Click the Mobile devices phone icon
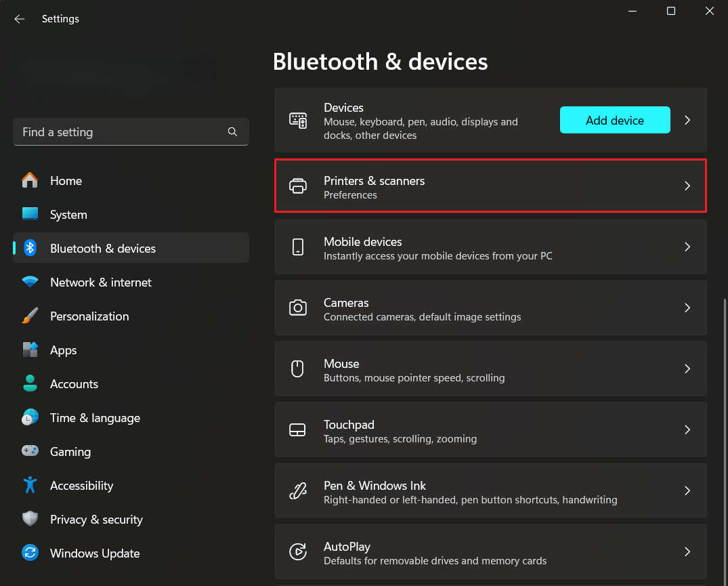Screen dimensions: 728x586 click(x=297, y=247)
